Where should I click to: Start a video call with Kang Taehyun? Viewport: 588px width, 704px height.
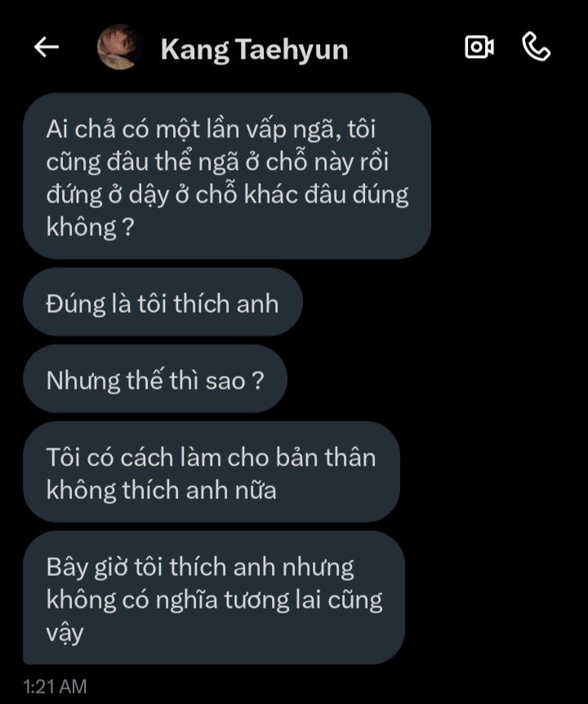tap(479, 47)
